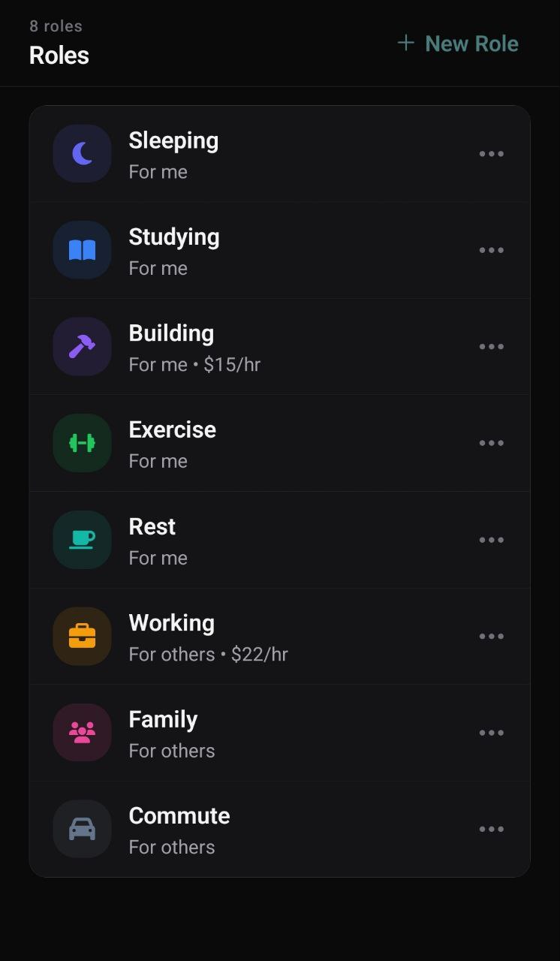Click the Working role title
Image resolution: width=560 pixels, height=961 pixels.
[171, 622]
